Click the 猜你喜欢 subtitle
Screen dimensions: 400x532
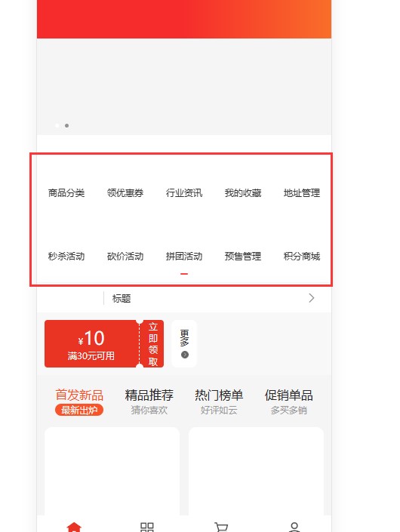149,411
